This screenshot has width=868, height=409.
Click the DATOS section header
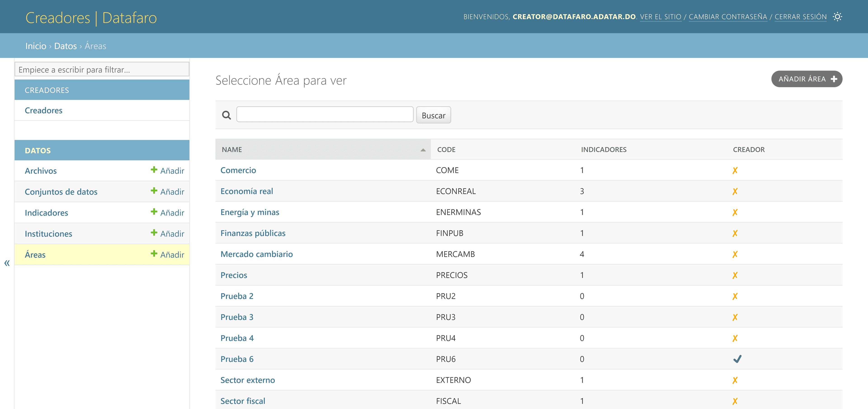pos(38,150)
